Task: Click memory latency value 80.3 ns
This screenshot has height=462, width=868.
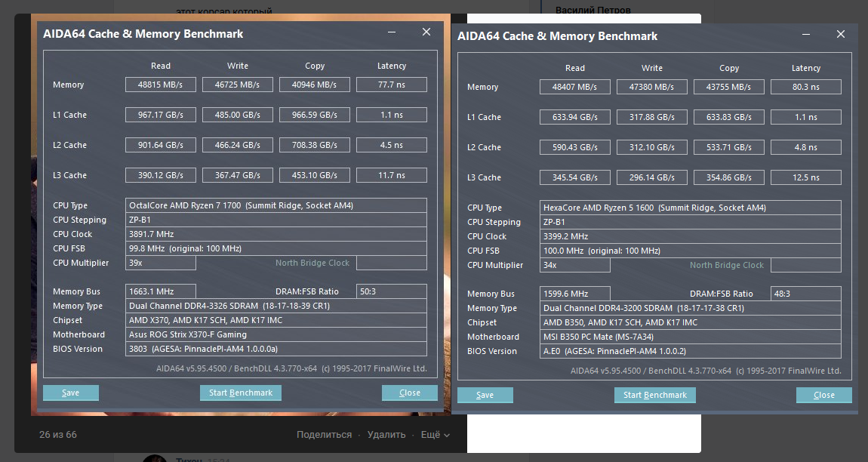Action: [806, 87]
